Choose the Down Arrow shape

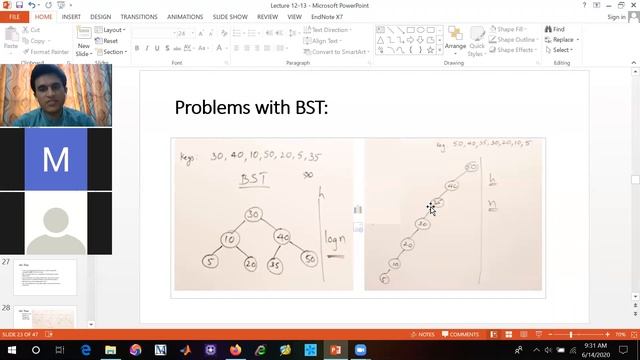(420, 40)
